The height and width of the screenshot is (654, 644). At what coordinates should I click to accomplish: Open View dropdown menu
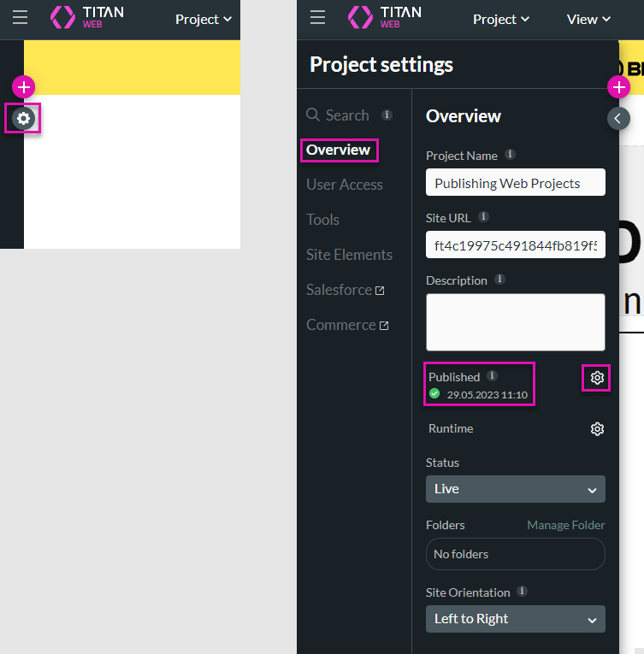(x=588, y=19)
